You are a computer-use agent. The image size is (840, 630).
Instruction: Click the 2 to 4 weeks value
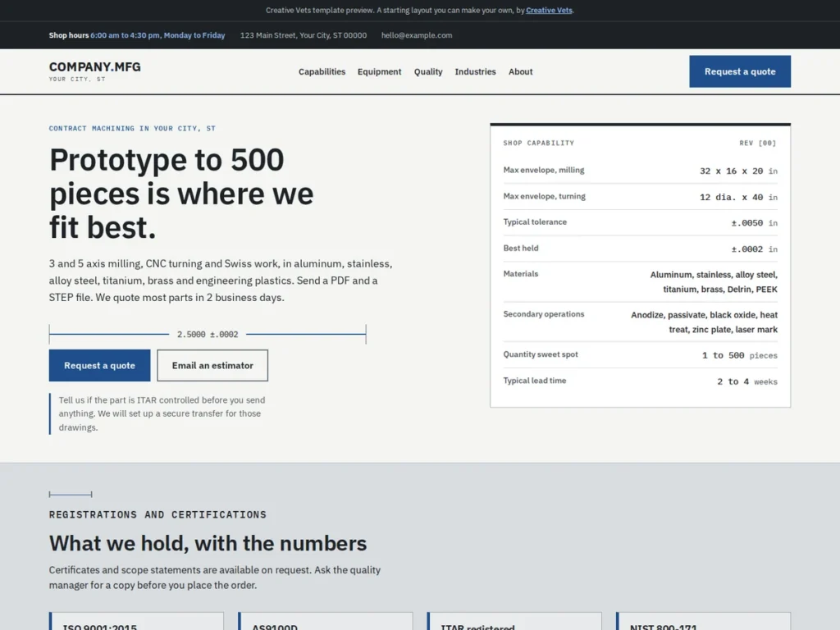pyautogui.click(x=747, y=381)
